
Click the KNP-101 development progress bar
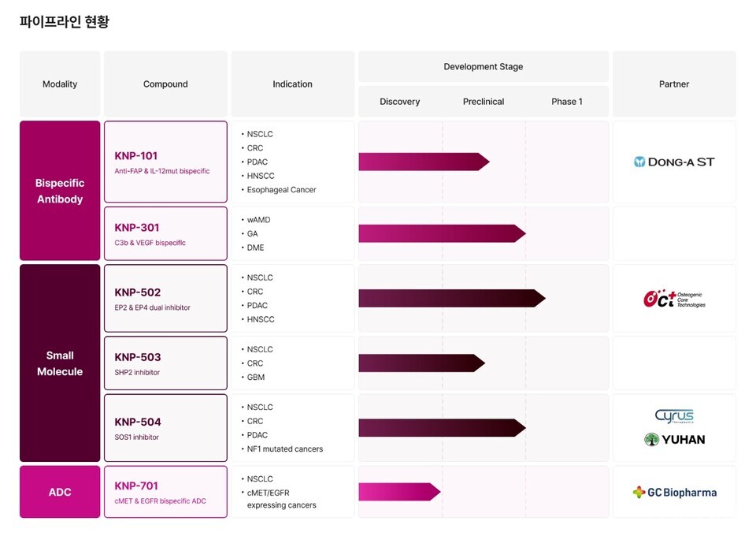pyautogui.click(x=422, y=162)
